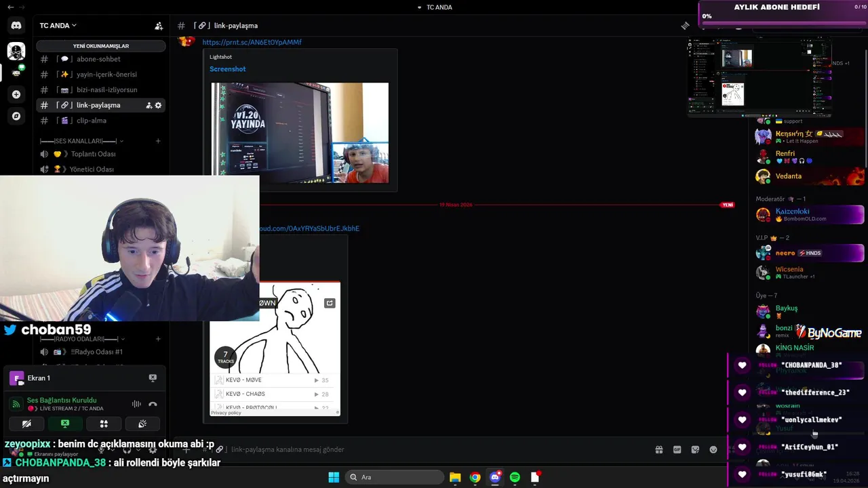Open Ses Bağlantısı Kuruldu connection details
868x488 pixels.
pos(62,401)
